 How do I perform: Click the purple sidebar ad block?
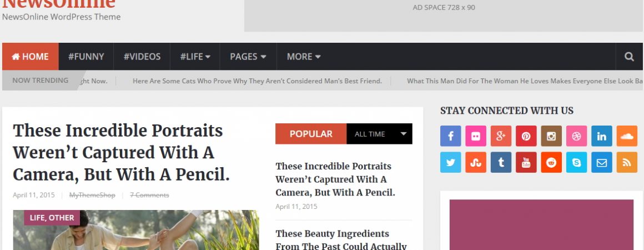541,225
